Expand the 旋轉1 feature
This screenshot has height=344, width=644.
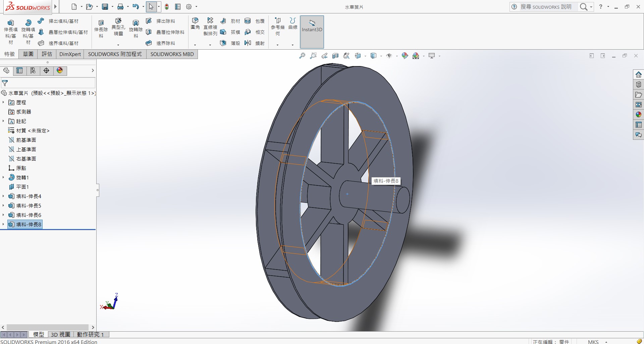[3, 177]
